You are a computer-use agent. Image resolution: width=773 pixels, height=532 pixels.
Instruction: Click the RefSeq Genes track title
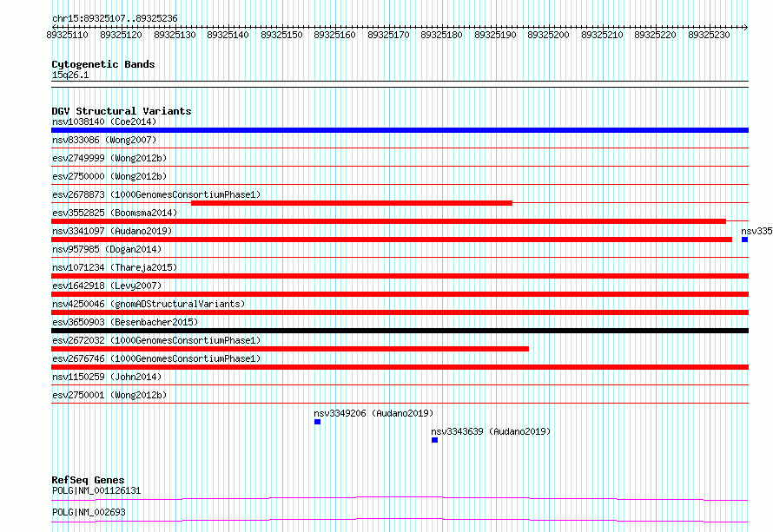88,480
